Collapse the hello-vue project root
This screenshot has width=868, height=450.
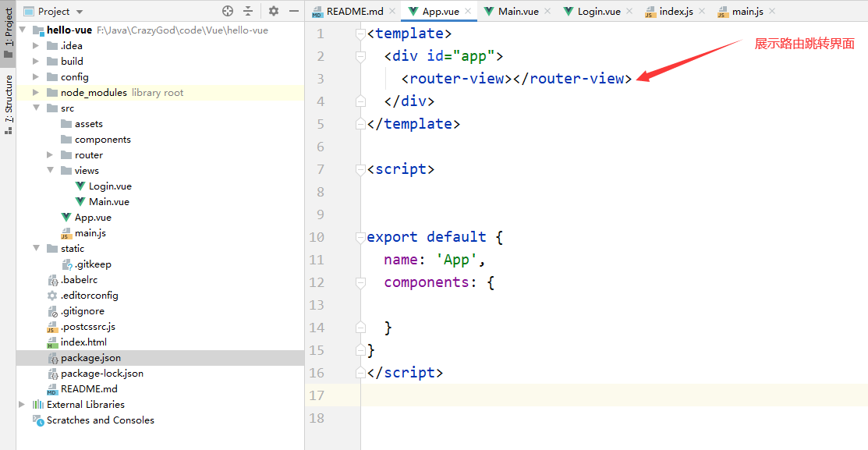23,30
